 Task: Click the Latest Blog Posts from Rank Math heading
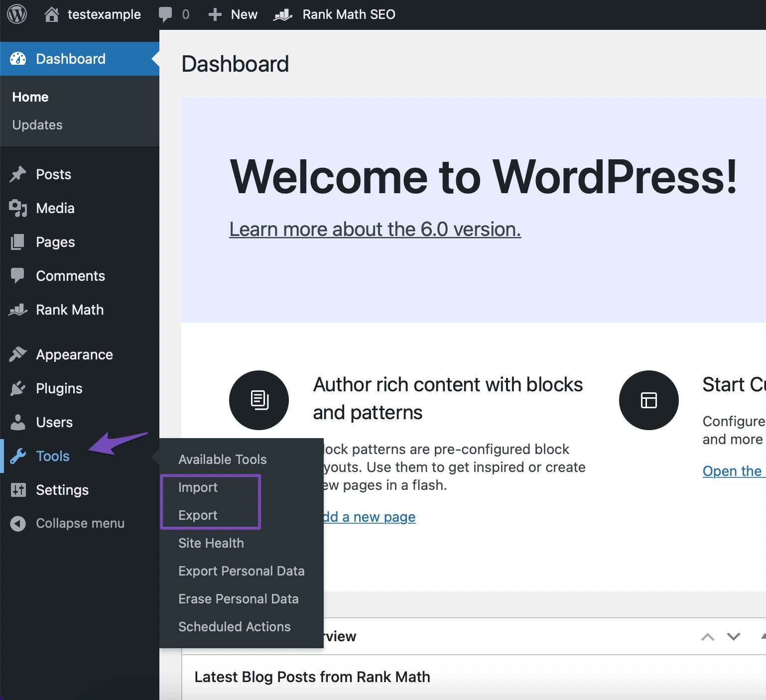pos(312,677)
